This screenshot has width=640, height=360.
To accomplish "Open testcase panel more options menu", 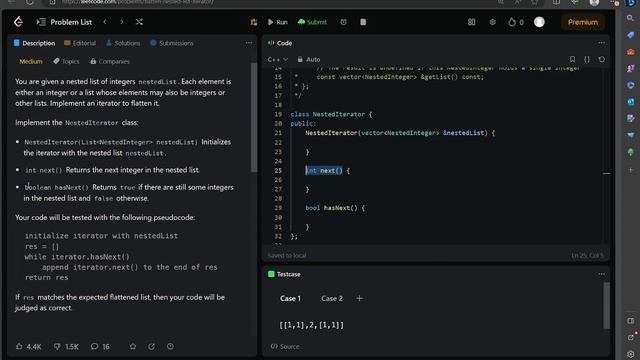I will pos(601,274).
